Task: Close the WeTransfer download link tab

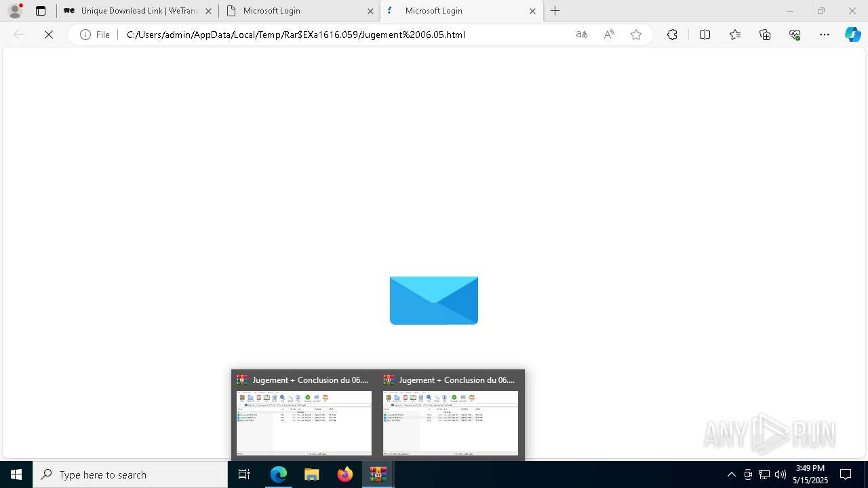Action: point(208,11)
